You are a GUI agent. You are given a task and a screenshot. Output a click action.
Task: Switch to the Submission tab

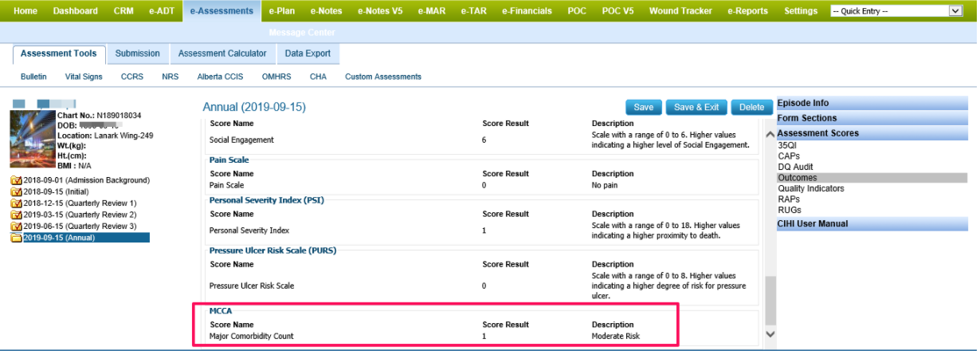point(137,53)
